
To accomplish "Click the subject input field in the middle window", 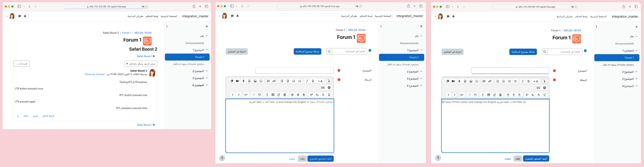I will [x=294, y=70].
